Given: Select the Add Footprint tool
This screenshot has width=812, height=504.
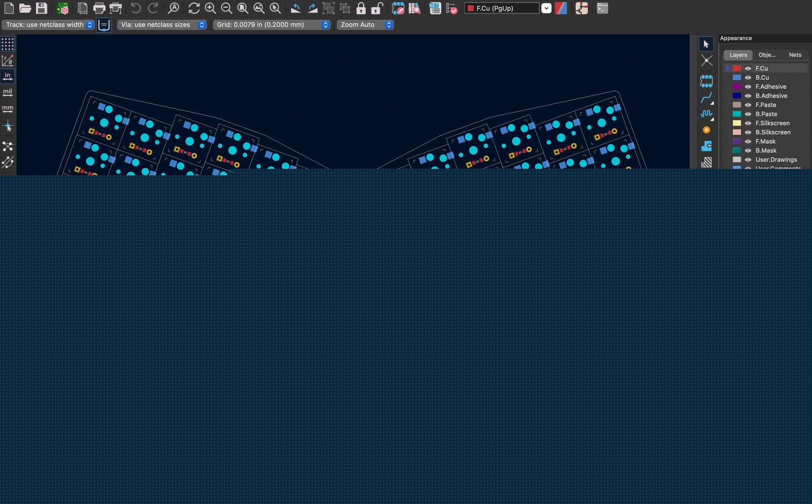Looking at the screenshot, I should [706, 81].
